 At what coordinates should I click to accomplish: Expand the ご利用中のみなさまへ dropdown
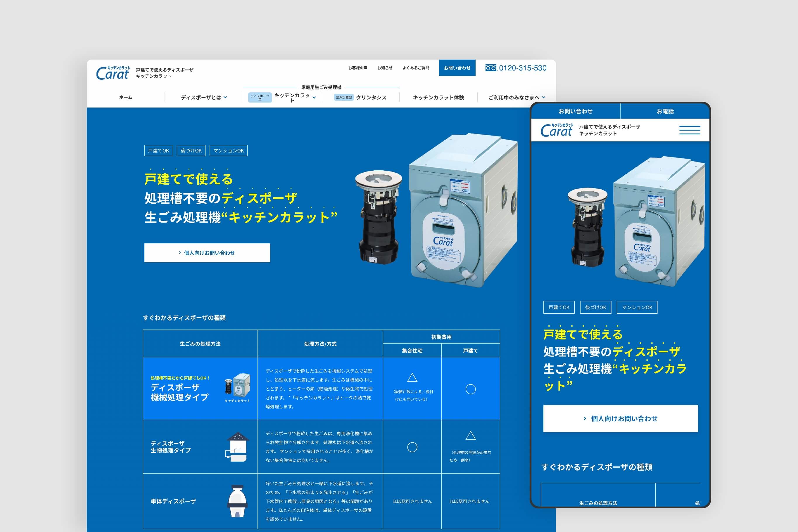[x=517, y=97]
